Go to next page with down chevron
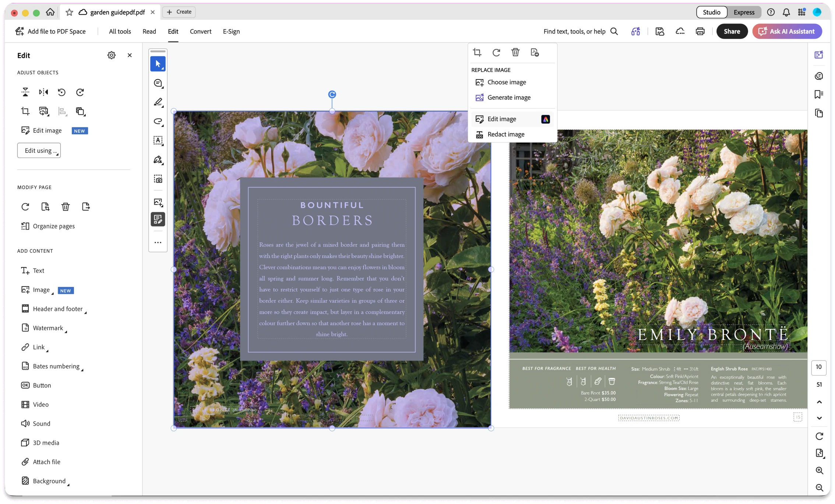Screen dimensions: 835x504 [819, 418]
